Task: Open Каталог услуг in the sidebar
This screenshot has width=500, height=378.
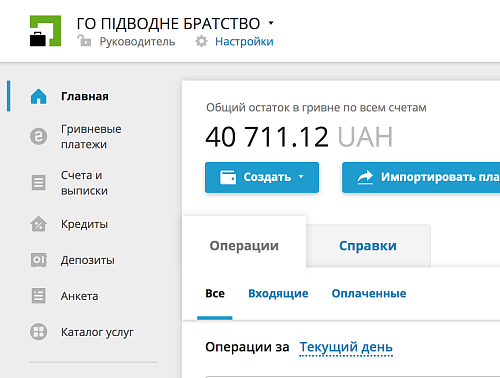Action: coord(97,332)
